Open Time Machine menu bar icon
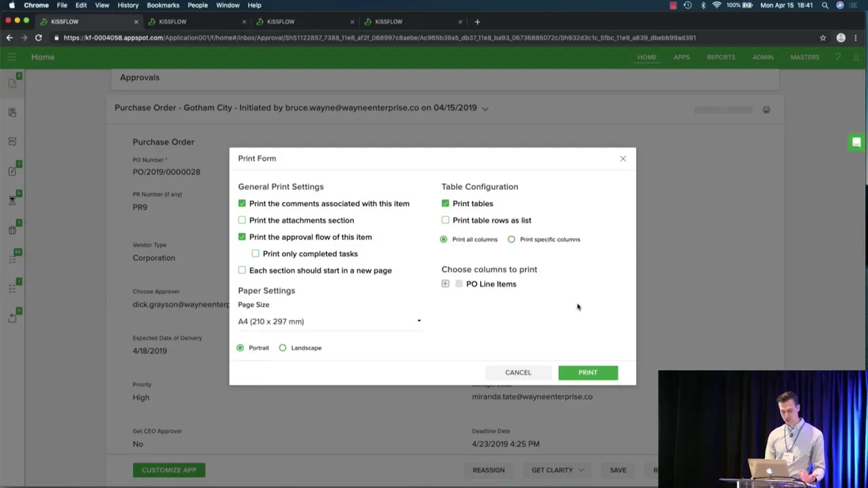Image resolution: width=868 pixels, height=488 pixels. (688, 5)
